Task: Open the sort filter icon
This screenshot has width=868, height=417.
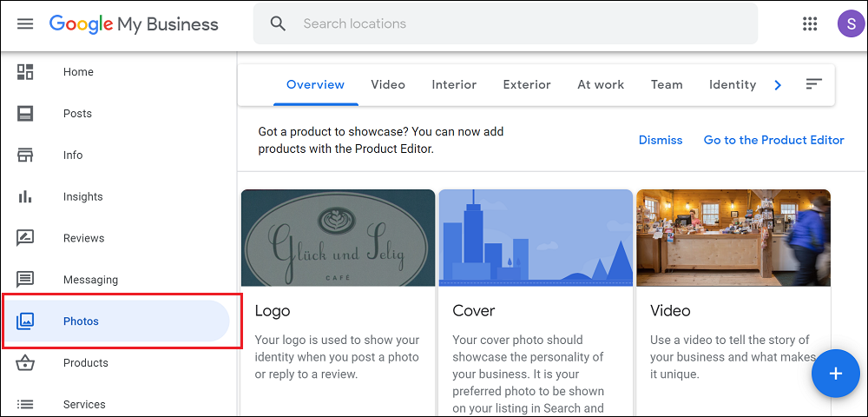Action: pyautogui.click(x=814, y=84)
